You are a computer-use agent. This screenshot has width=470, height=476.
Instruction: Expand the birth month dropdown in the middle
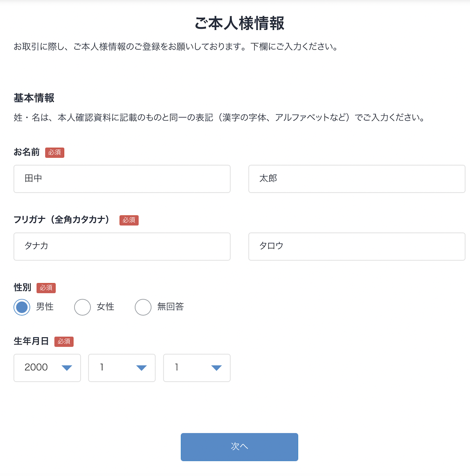(x=122, y=368)
